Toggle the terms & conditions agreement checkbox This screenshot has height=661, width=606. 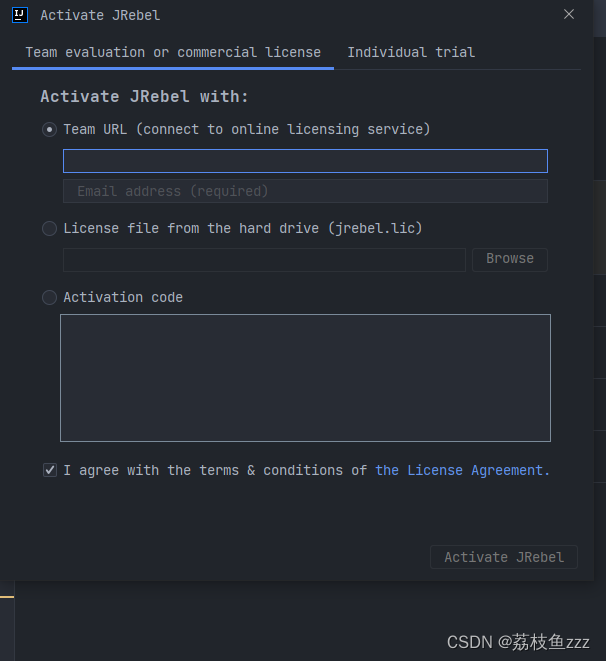click(x=50, y=470)
